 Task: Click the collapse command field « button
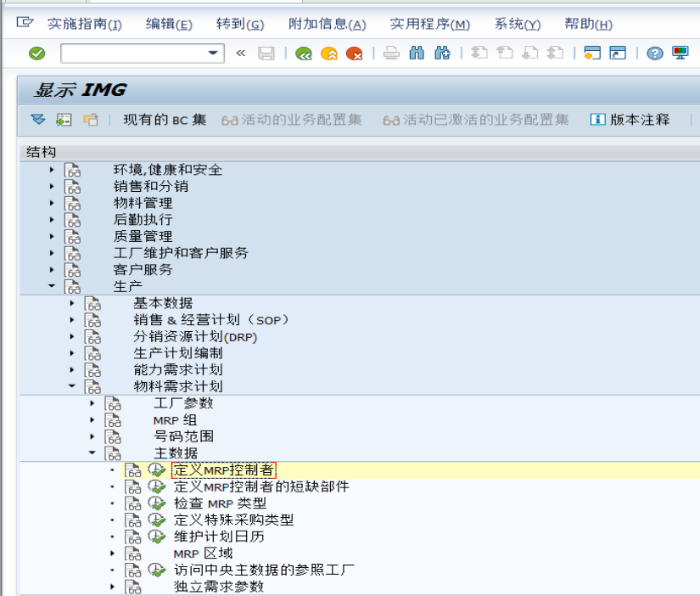click(x=241, y=53)
